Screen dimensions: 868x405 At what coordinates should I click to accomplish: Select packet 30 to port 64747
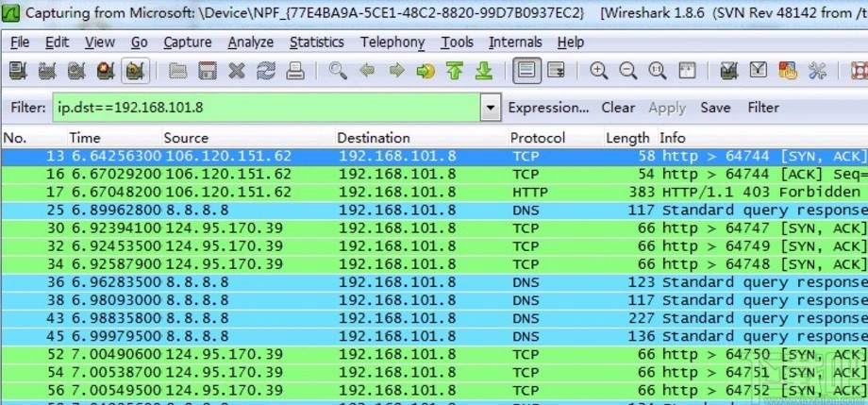coord(434,228)
